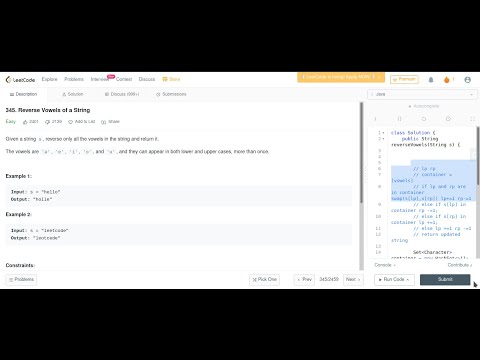Collapse code fold at line 2
The image size is (480, 360).
tap(383, 139)
